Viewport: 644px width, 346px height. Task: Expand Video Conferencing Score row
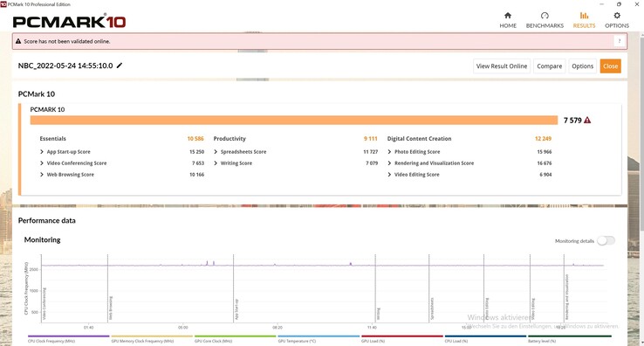click(42, 163)
